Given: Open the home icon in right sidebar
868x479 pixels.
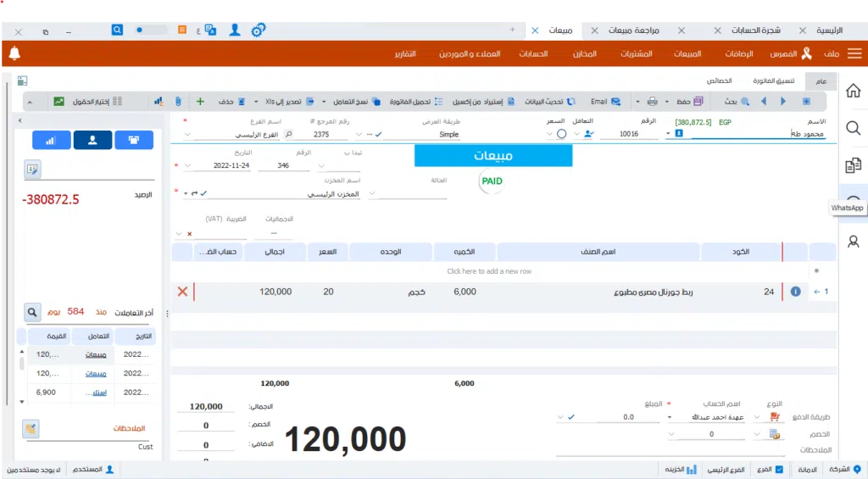Looking at the screenshot, I should [853, 91].
